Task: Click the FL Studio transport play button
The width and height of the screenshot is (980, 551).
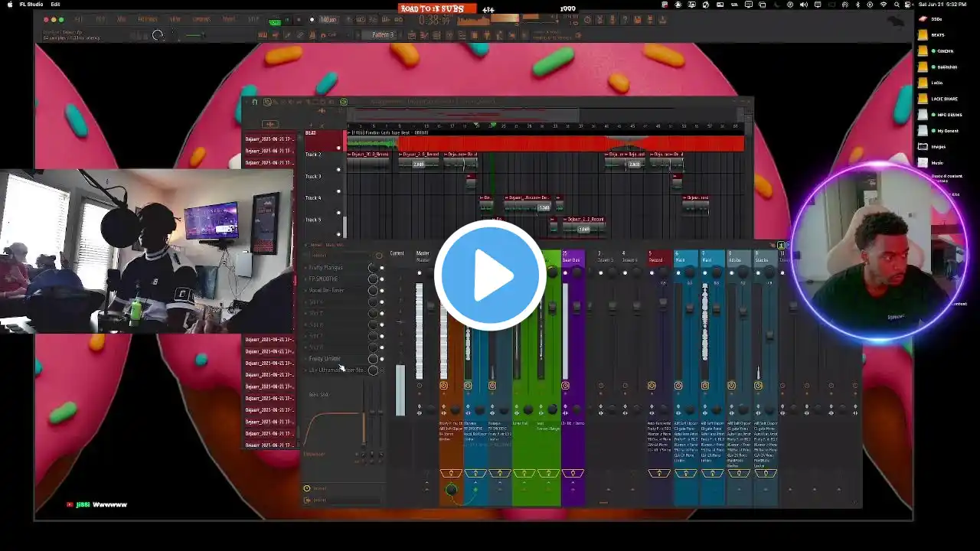Action: point(287,20)
